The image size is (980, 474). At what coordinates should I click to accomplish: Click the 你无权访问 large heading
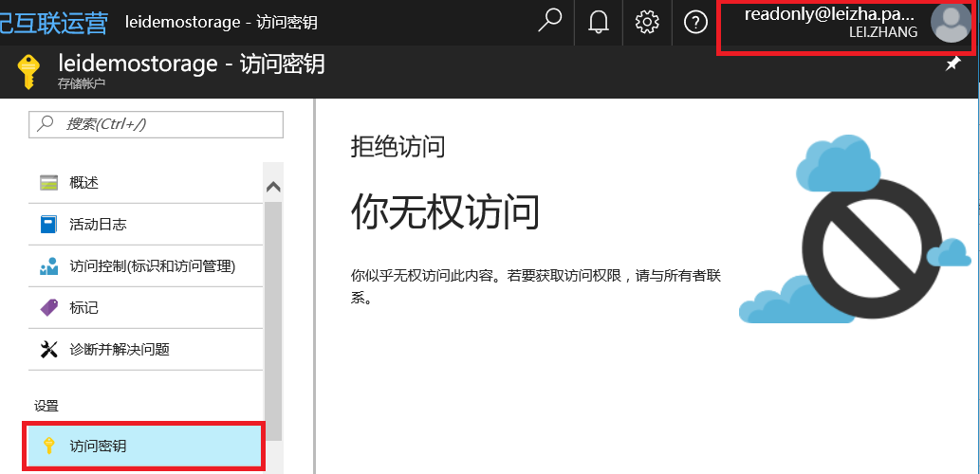click(445, 211)
